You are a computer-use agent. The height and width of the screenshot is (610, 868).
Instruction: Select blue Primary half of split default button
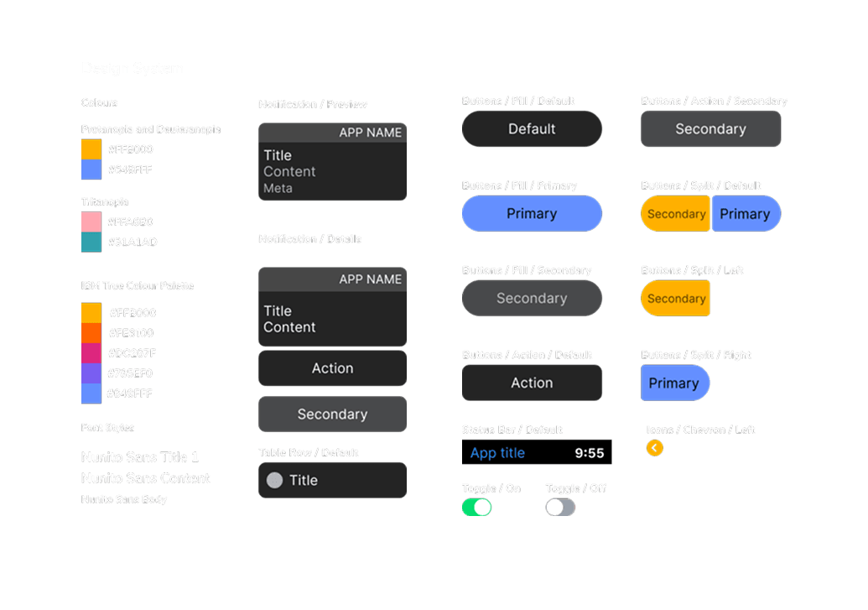[746, 213]
